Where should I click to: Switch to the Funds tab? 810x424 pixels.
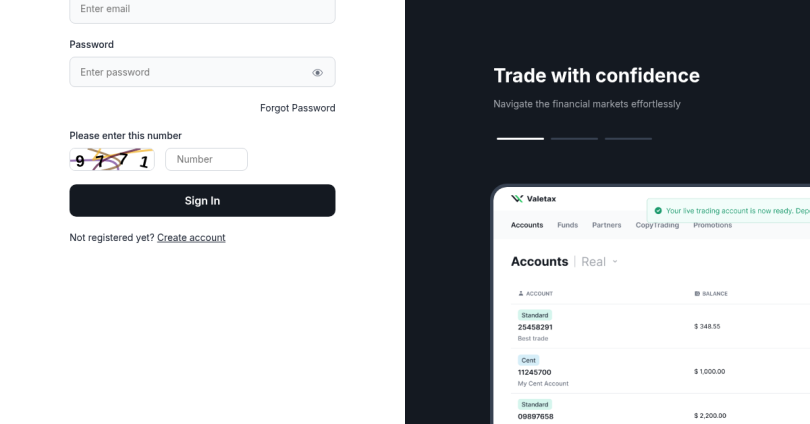(x=567, y=225)
